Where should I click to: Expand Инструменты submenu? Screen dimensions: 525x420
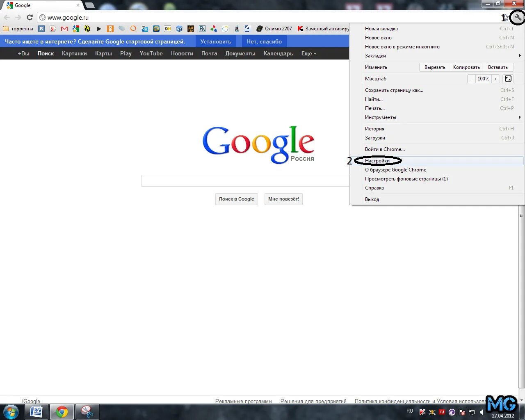click(437, 117)
